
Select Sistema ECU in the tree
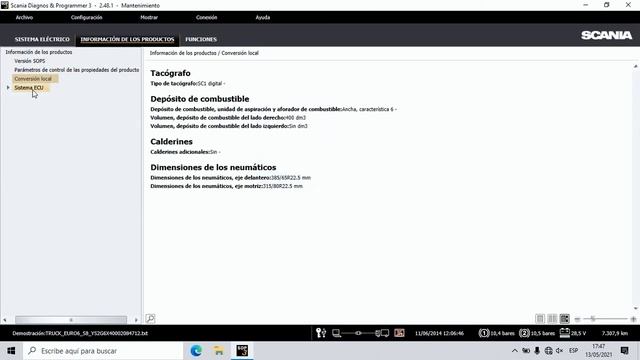29,88
